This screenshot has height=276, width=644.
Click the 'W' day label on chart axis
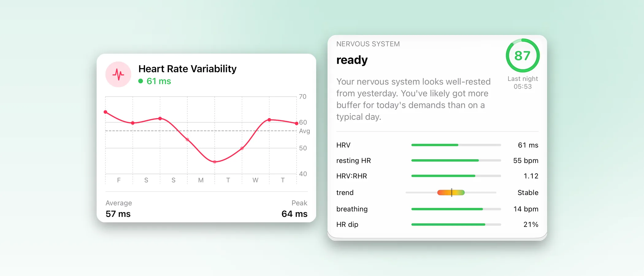[x=255, y=180]
